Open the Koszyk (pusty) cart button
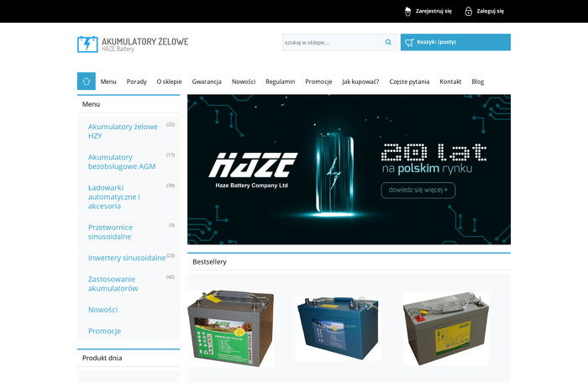The image size is (588, 383). (455, 42)
